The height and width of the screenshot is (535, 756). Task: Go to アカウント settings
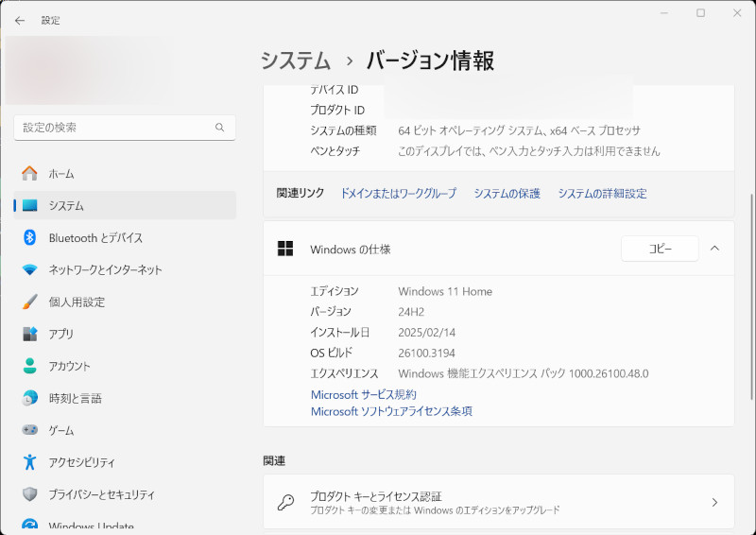[69, 367]
